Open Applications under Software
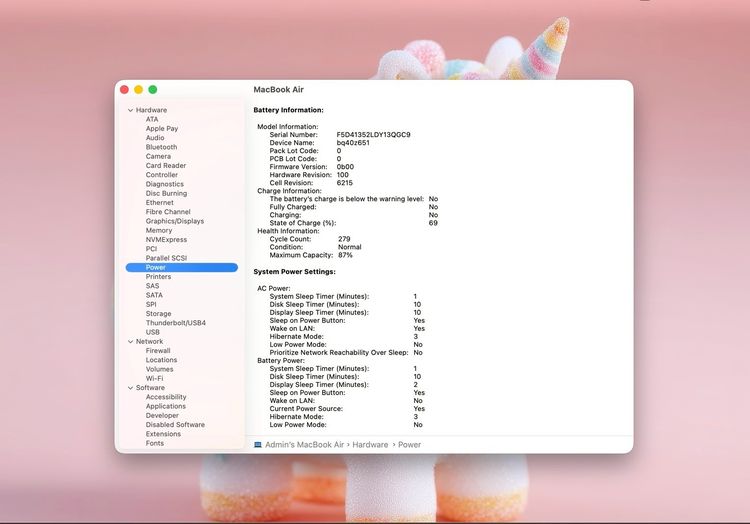Screen dimensions: 750x524 (165, 406)
